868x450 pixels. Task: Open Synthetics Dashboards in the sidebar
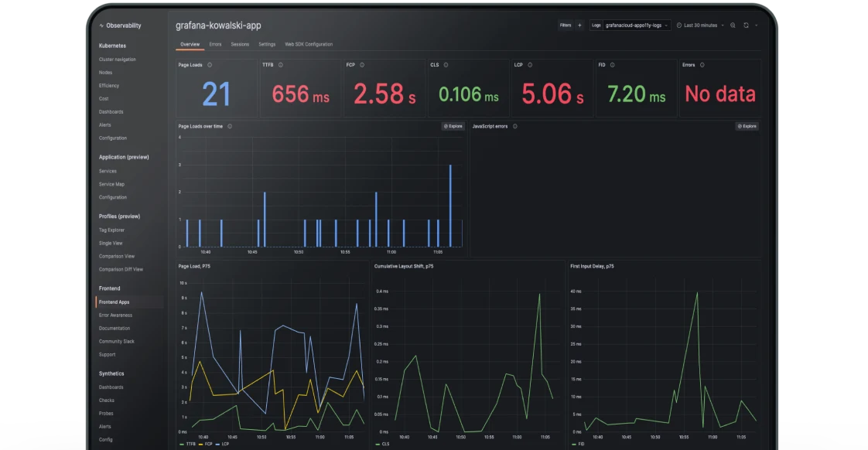(x=111, y=387)
